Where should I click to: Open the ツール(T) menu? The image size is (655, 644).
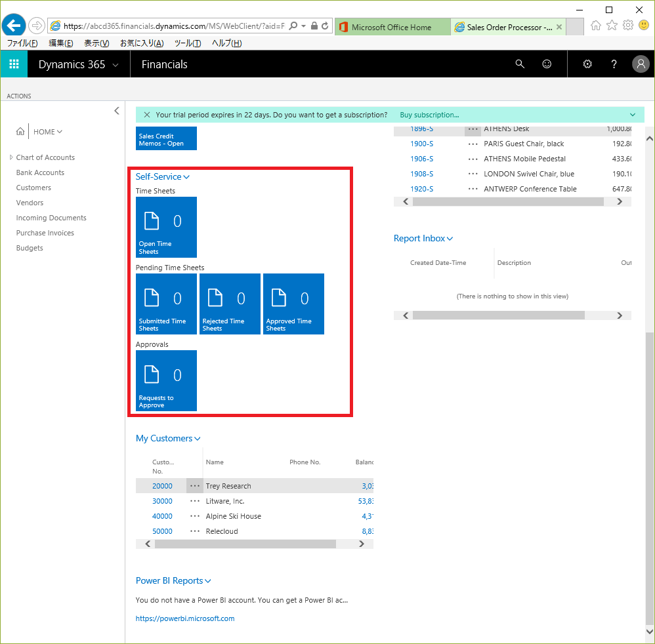(188, 43)
